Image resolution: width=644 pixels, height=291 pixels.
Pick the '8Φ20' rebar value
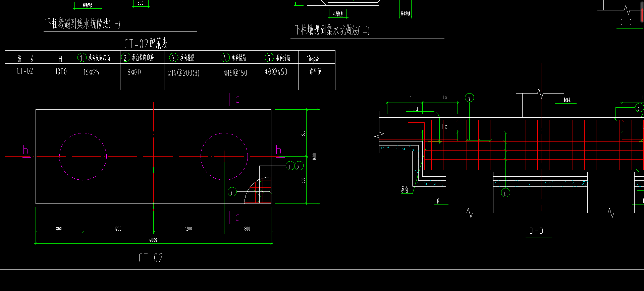pos(134,72)
